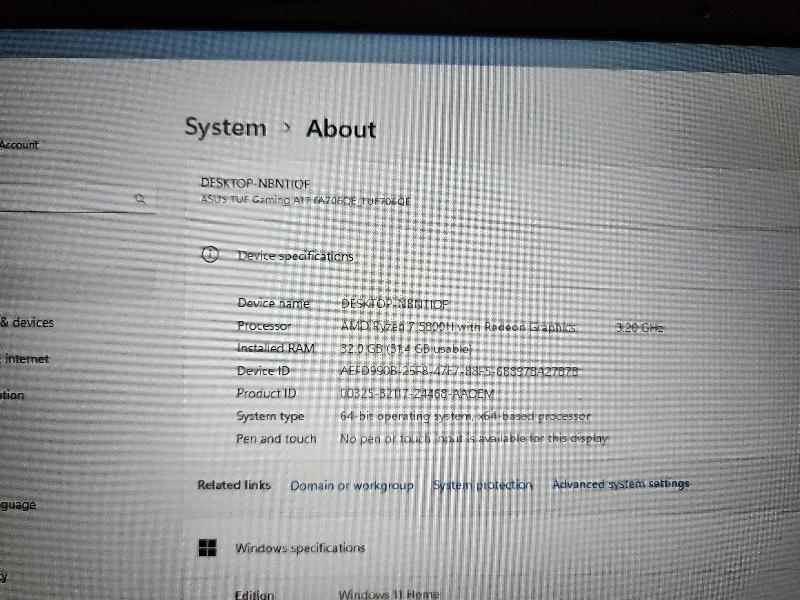Click the 'Account' text in the sidebar
800x600 pixels.
19,145
